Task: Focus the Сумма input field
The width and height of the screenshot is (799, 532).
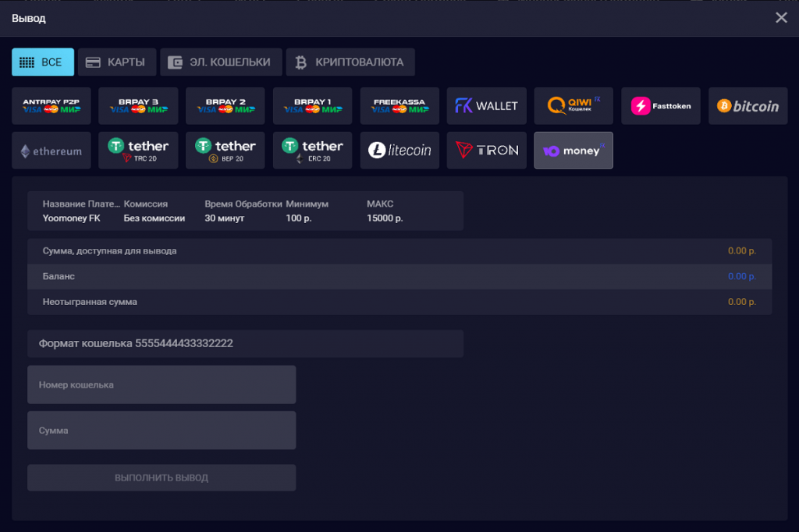Action: tap(162, 431)
